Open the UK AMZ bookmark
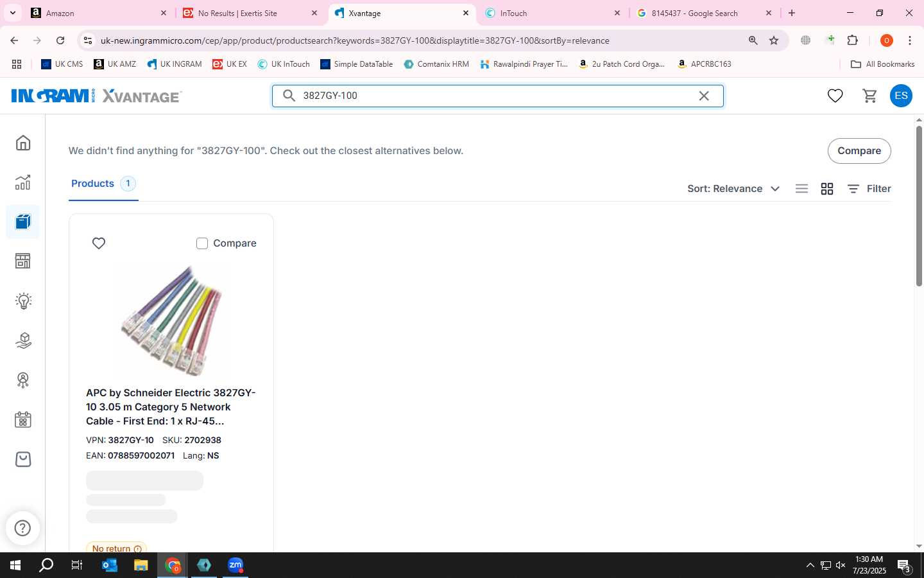The width and height of the screenshot is (924, 578). pyautogui.click(x=115, y=64)
